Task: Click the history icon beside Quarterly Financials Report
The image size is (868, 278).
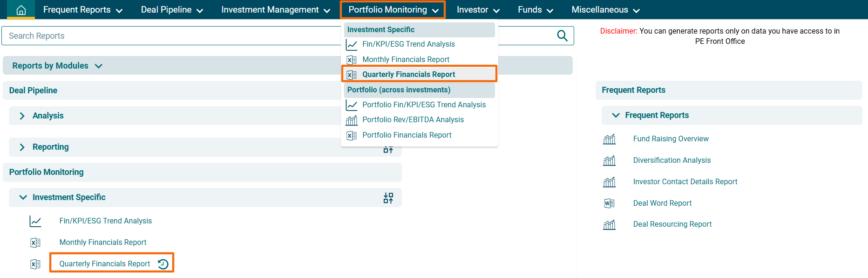Action: pyautogui.click(x=163, y=264)
